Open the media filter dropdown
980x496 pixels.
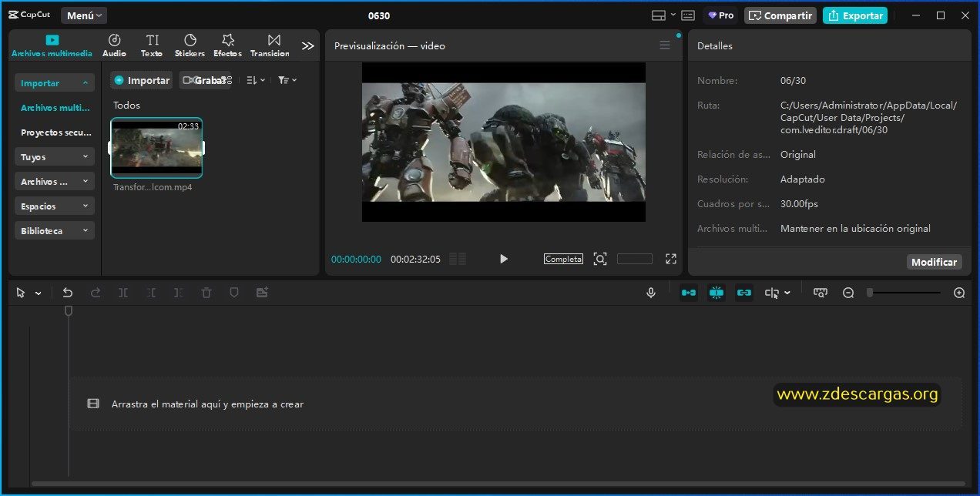pyautogui.click(x=287, y=80)
